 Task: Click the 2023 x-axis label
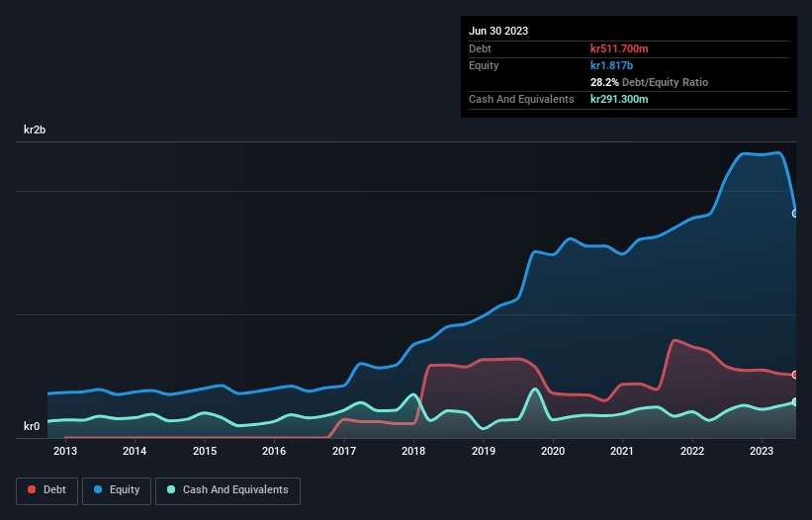coord(762,451)
